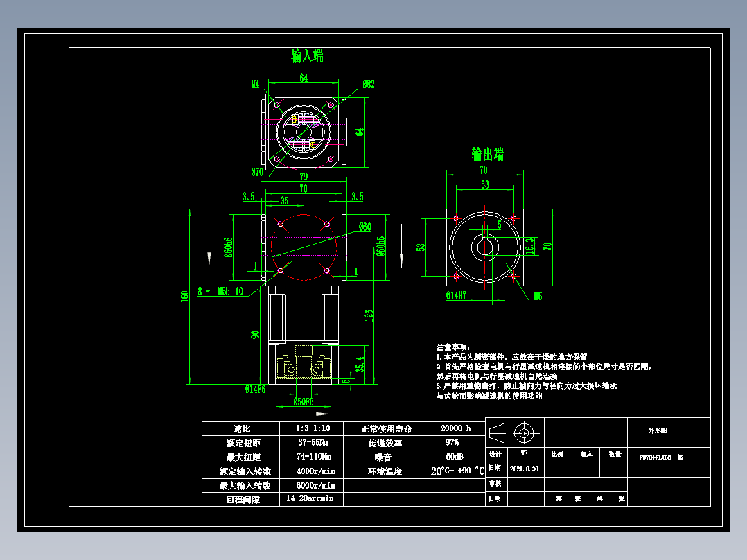This screenshot has width=747, height=560.
Task: Select the 输出端 (output end) circular view
Action: pyautogui.click(x=485, y=248)
